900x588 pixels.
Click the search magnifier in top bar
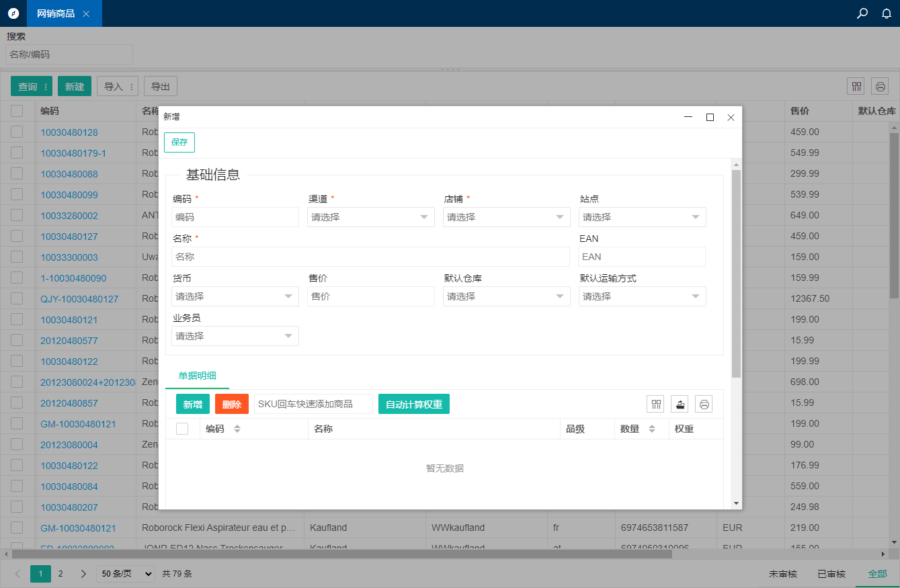(862, 13)
